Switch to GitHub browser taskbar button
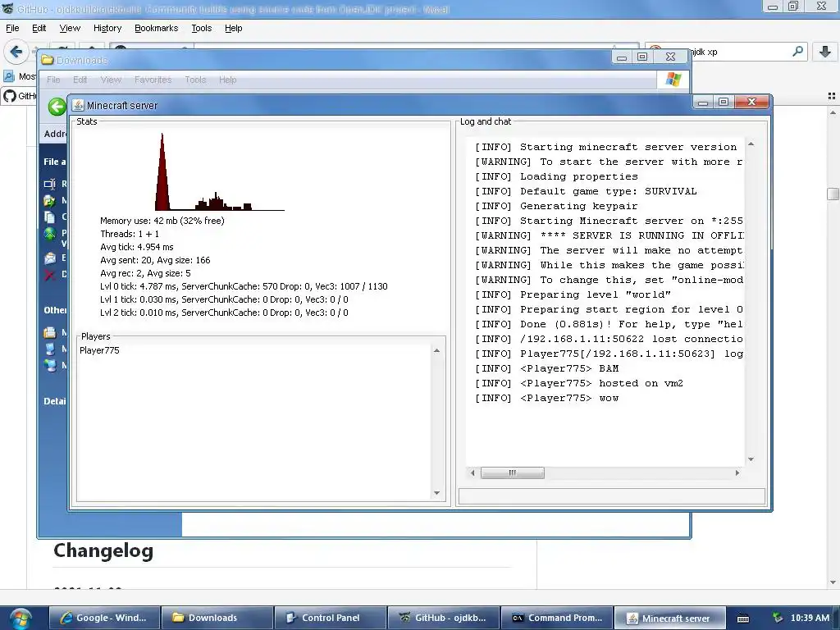 pyautogui.click(x=444, y=618)
